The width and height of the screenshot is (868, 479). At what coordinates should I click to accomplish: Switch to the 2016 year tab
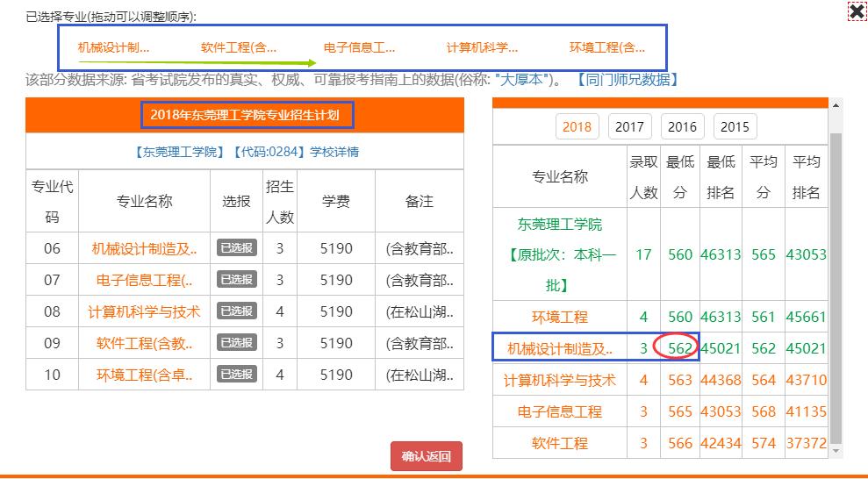click(x=682, y=126)
